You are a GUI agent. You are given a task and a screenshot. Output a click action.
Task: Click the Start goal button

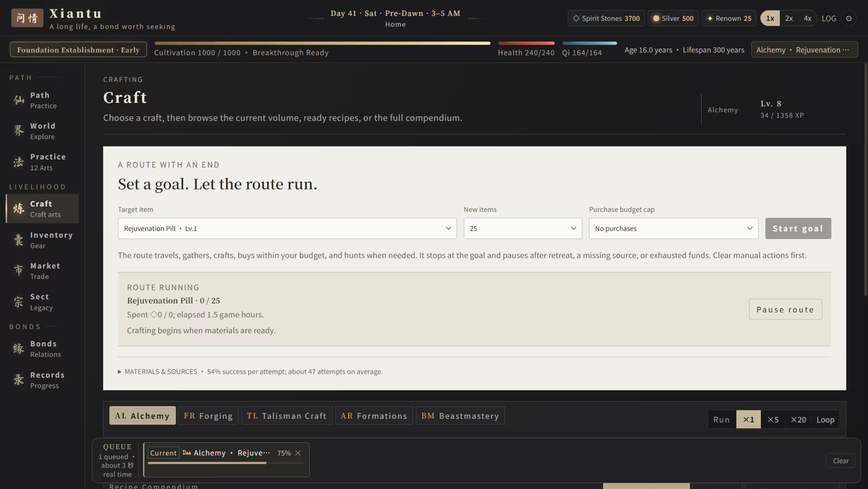[x=798, y=228]
